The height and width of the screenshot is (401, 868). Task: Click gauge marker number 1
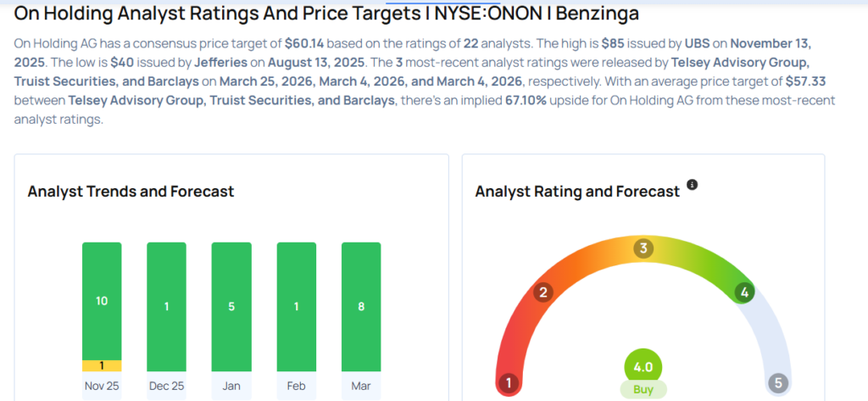point(509,382)
